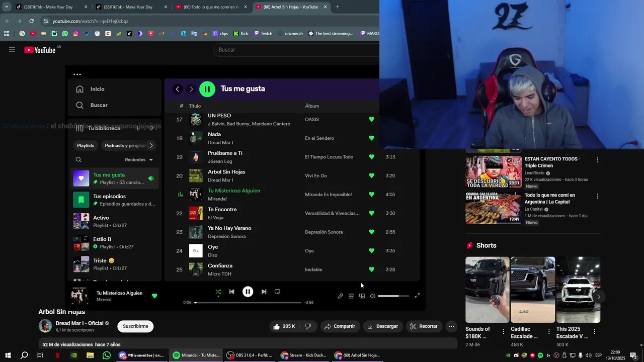Toggle shuffle in Spotify player bar

(x=218, y=292)
